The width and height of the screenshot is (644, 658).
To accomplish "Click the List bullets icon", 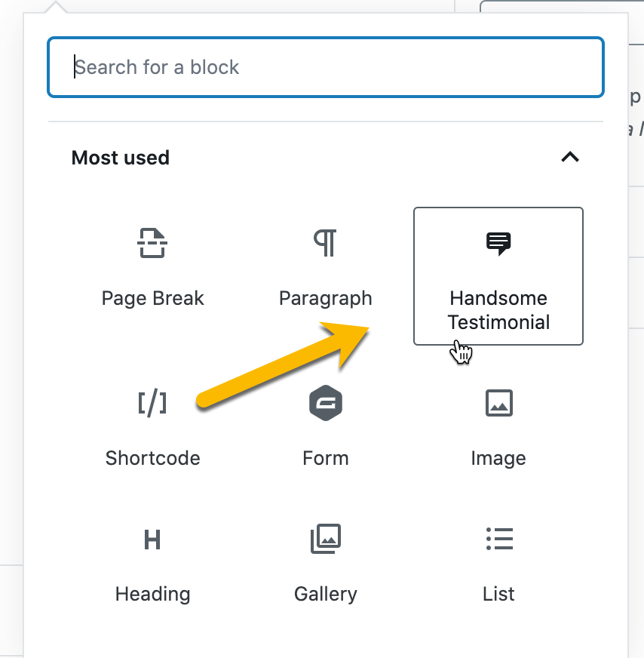I will tap(499, 539).
